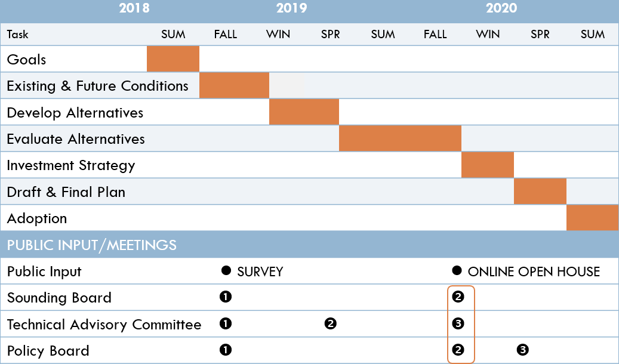Click Sounding Board meeting 1 marker
The height and width of the screenshot is (364, 619).
pos(226,297)
